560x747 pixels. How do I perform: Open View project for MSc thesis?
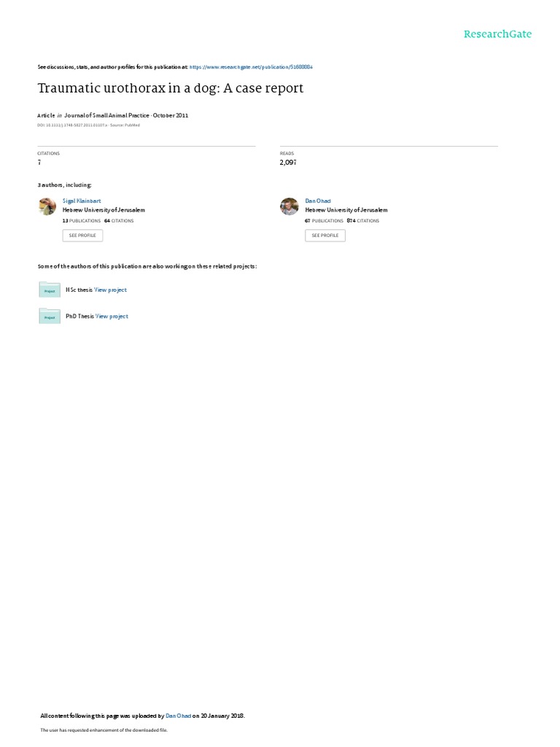click(110, 290)
